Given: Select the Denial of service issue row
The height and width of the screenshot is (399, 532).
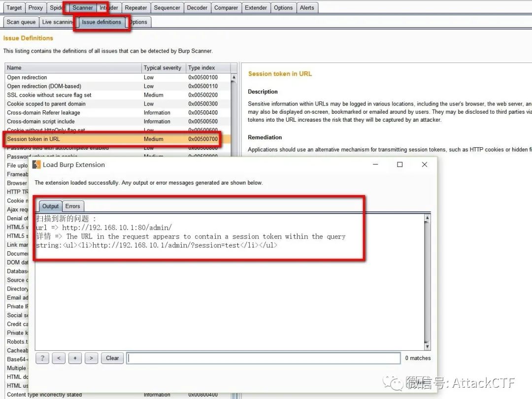Looking at the screenshot, I should tap(17, 218).
